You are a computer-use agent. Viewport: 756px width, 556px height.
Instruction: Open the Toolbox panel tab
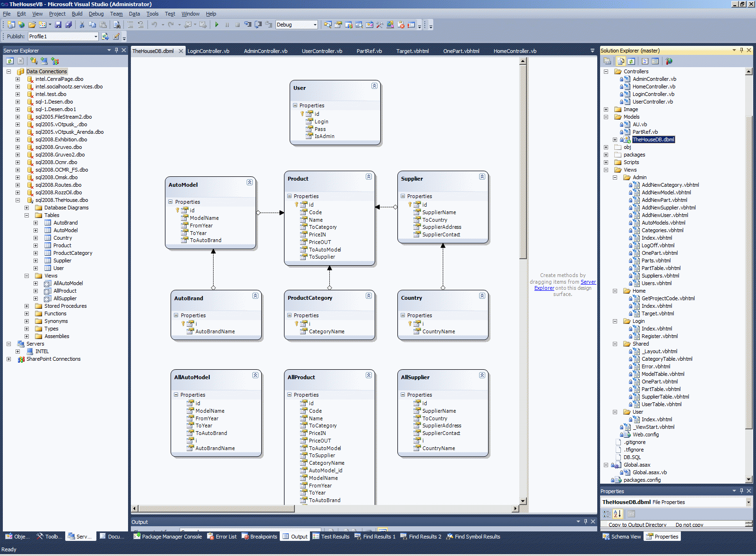(x=49, y=537)
